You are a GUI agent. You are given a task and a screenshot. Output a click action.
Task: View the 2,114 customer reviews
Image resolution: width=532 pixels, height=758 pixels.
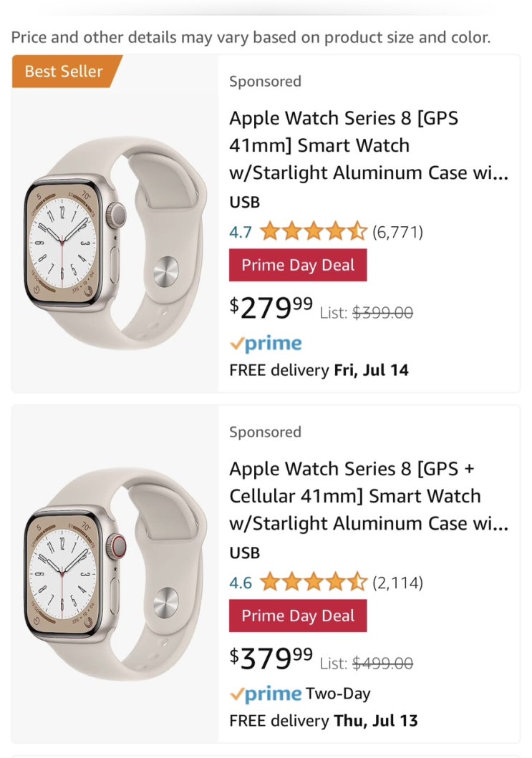397,583
